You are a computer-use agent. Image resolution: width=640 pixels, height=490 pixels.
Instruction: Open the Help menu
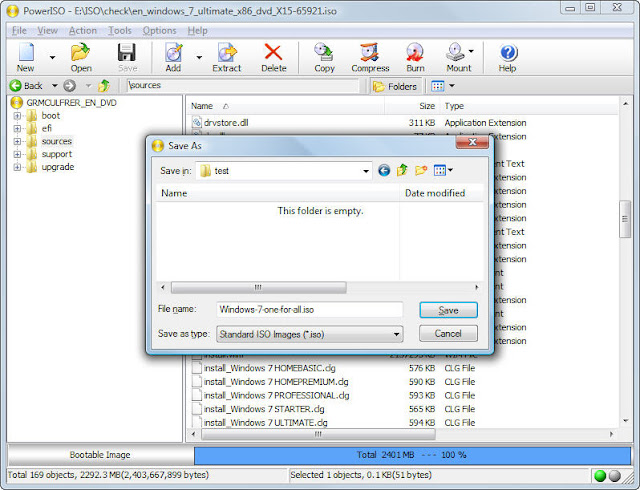198,31
